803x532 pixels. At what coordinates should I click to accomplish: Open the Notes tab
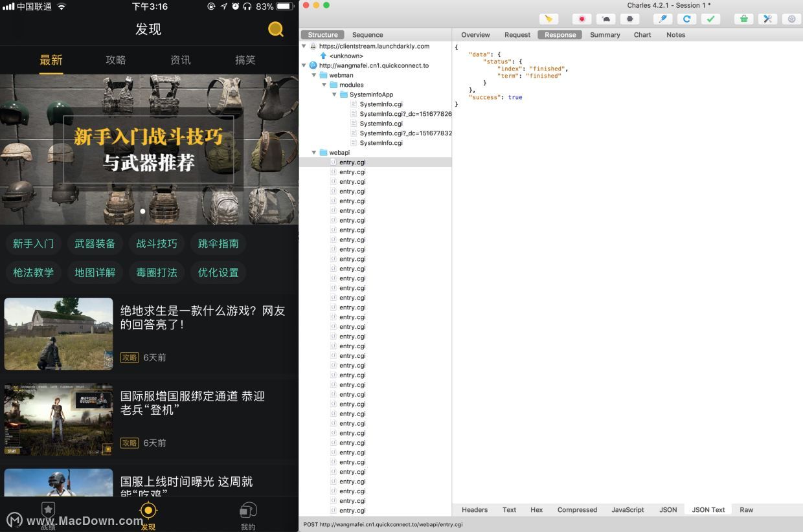pyautogui.click(x=675, y=35)
